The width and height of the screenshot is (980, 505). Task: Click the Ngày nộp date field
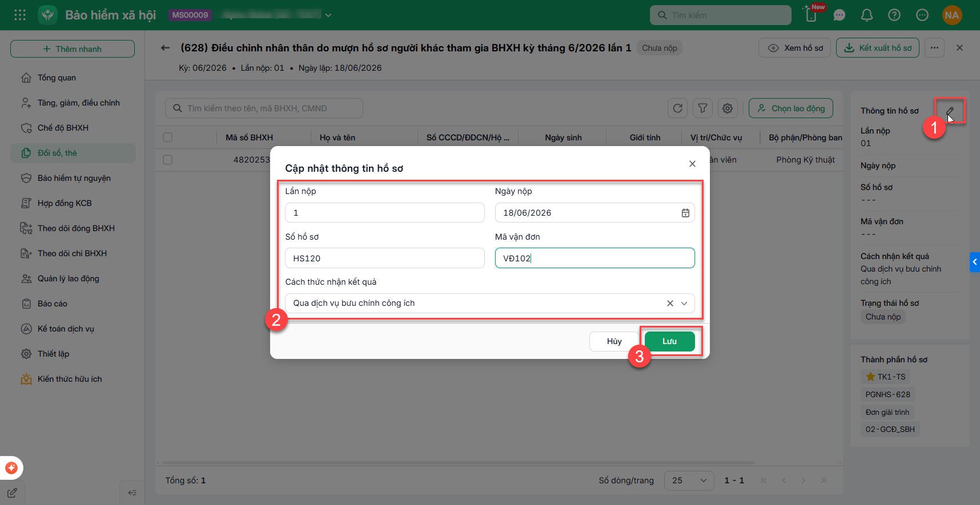[595, 213]
